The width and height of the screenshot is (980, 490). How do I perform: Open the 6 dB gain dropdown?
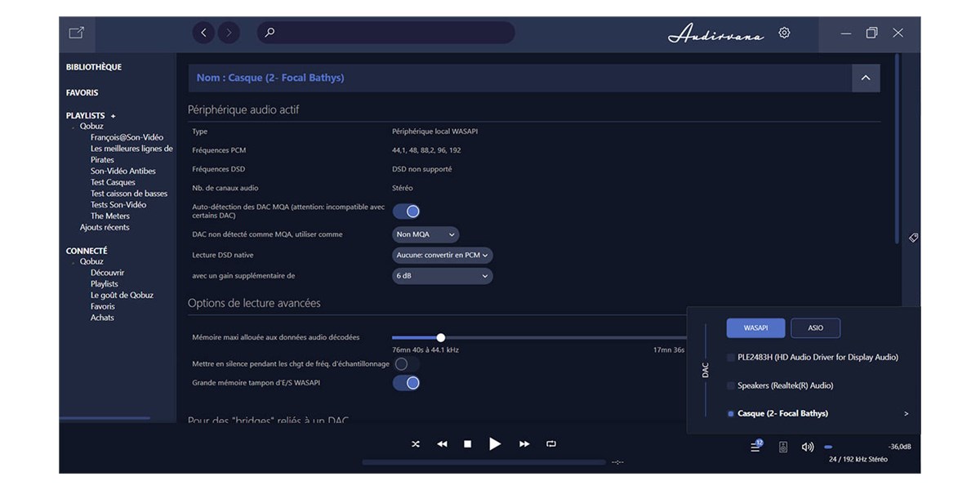pyautogui.click(x=443, y=276)
